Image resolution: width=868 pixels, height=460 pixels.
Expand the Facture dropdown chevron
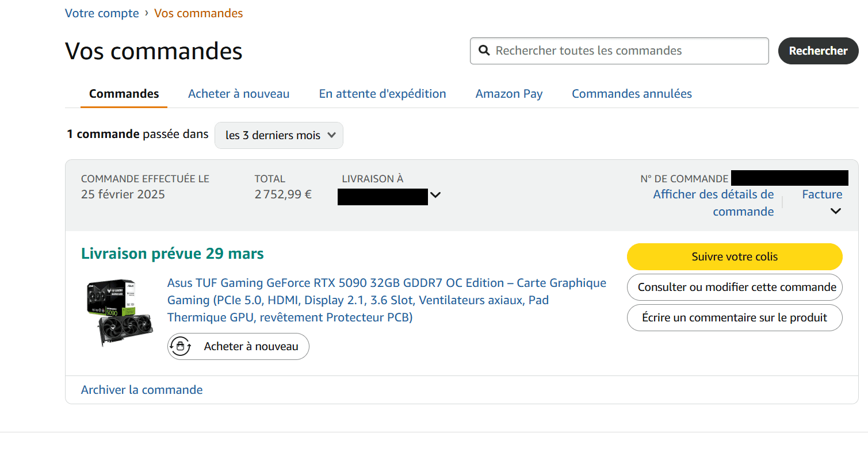tap(836, 211)
